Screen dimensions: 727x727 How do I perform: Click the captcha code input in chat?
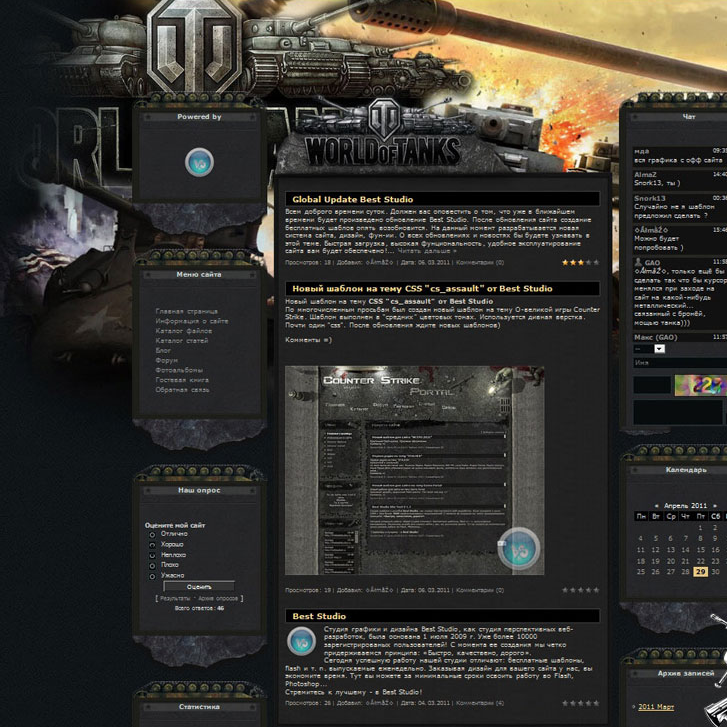tap(652, 385)
